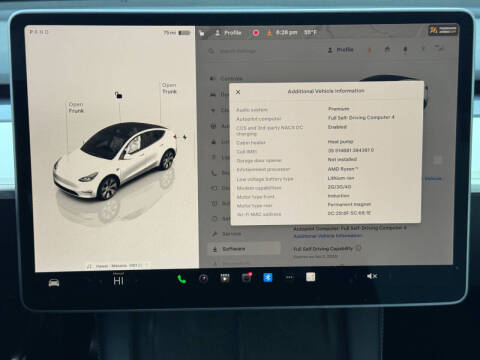Tap the cellular signal icon in the settings header
The width and height of the screenshot is (480, 360).
pyautogui.click(x=440, y=49)
